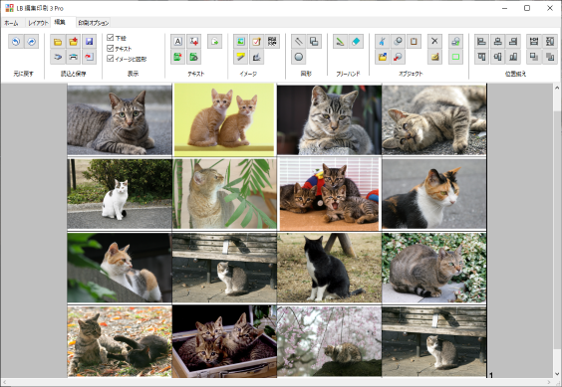Select the line shape tool

pyautogui.click(x=298, y=42)
